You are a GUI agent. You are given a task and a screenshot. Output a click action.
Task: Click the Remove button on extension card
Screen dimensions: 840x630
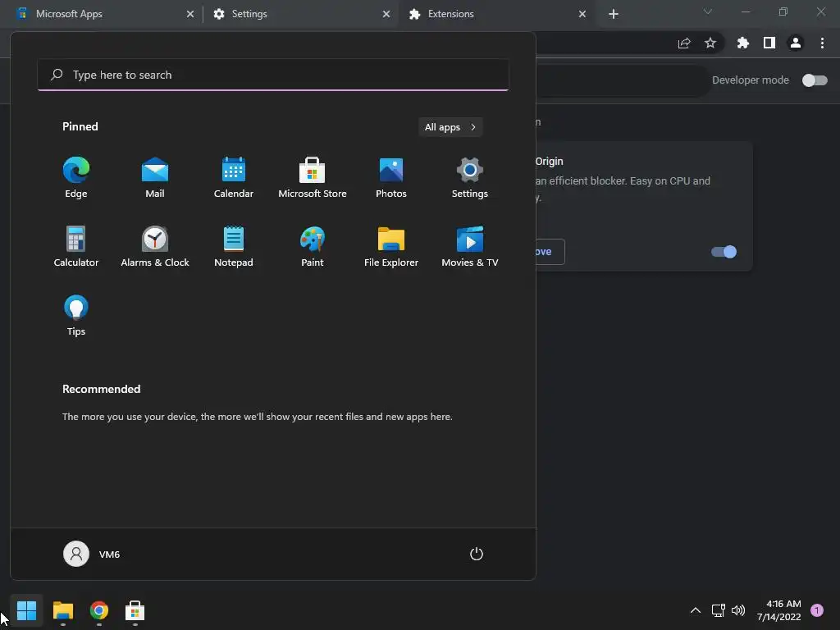pos(549,252)
